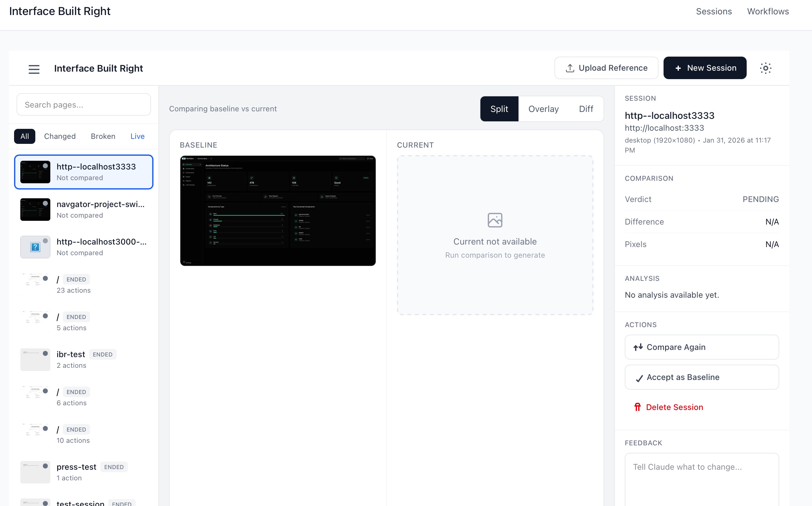This screenshot has width=812, height=506.
Task: Click the plus icon inside New Session button
Action: pyautogui.click(x=678, y=68)
